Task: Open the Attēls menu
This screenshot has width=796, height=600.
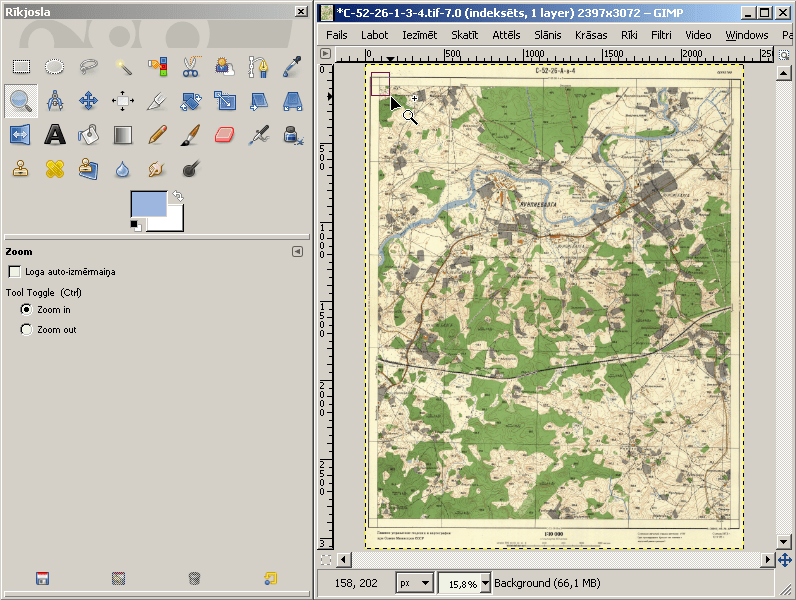Action: point(506,35)
